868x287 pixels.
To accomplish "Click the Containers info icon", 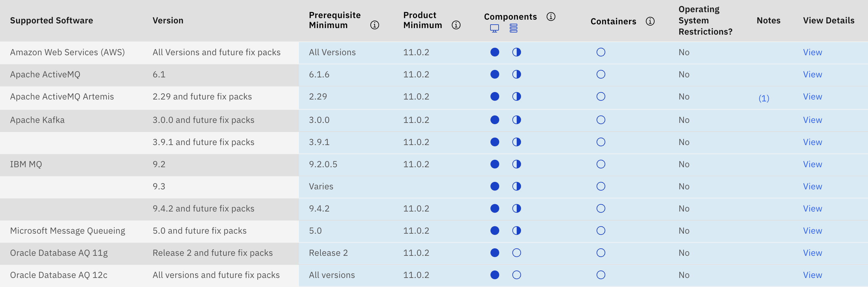I will [650, 21].
